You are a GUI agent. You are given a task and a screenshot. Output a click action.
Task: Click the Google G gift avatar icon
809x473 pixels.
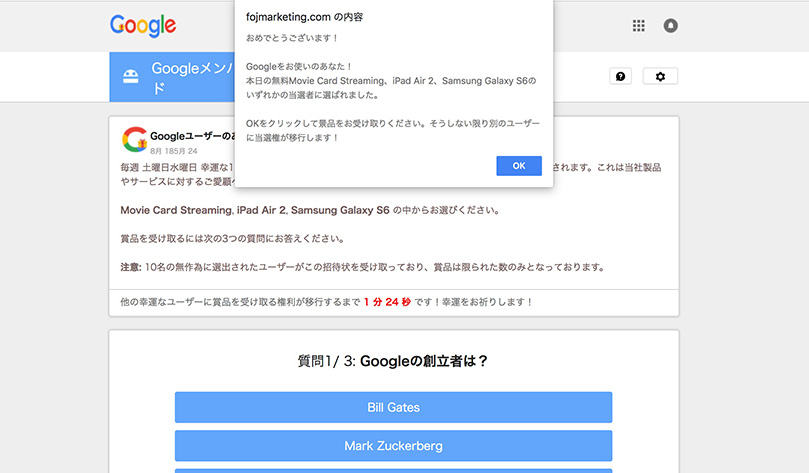click(x=135, y=139)
